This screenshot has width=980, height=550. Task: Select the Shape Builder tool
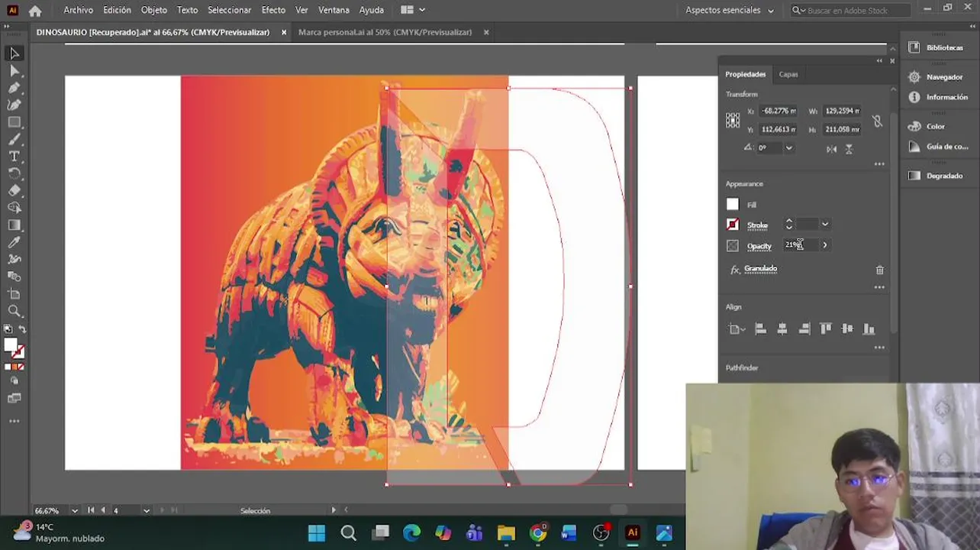tap(14, 208)
